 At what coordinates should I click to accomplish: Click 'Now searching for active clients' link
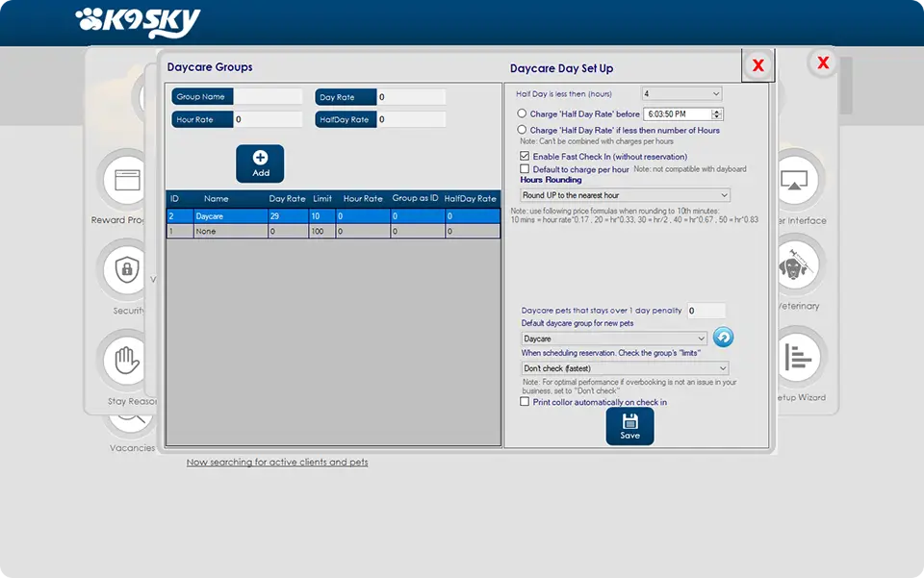(x=277, y=463)
